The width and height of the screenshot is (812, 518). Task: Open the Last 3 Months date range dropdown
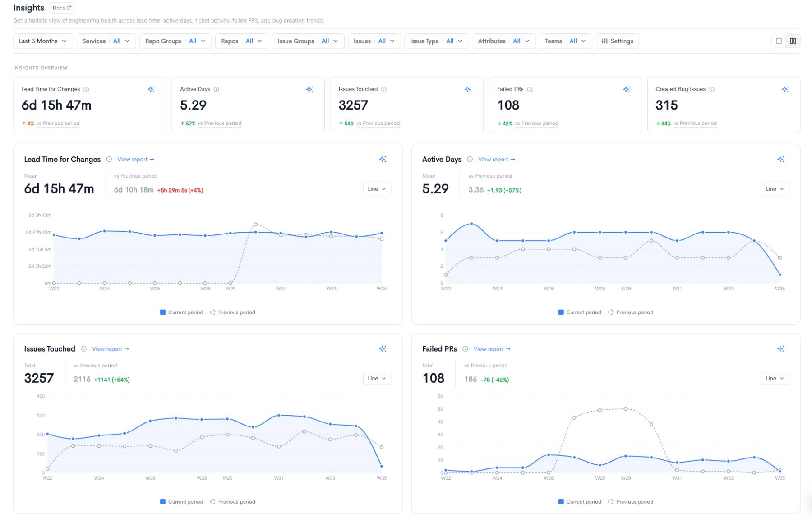(x=43, y=41)
